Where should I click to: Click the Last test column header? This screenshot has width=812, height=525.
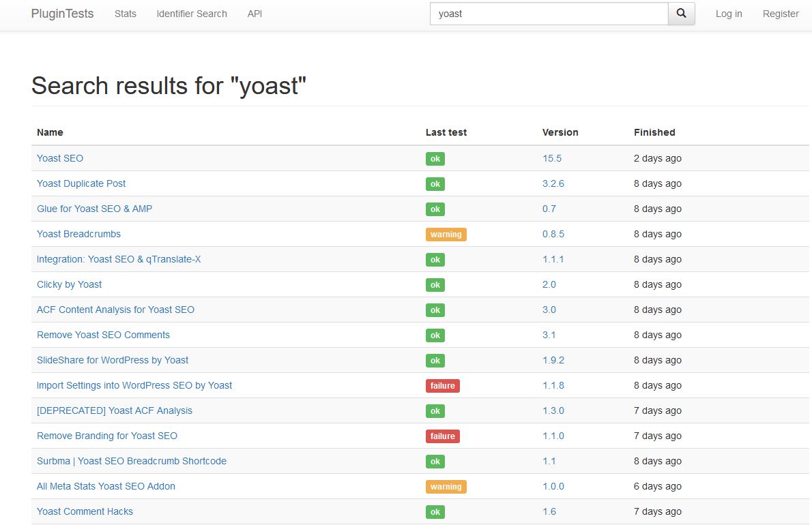(446, 132)
